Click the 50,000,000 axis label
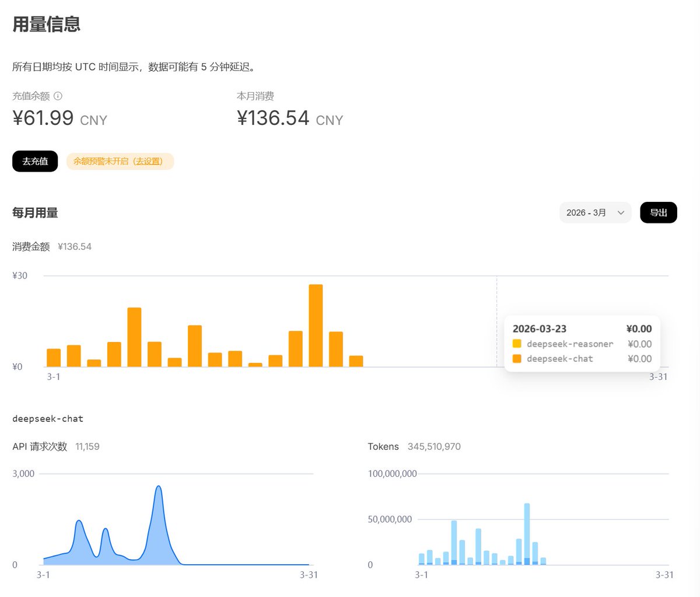 coord(390,519)
